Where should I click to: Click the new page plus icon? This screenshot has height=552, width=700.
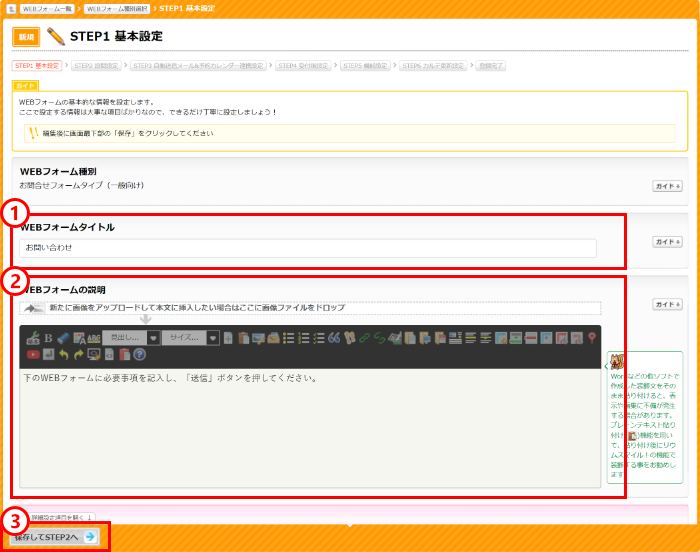[228, 338]
